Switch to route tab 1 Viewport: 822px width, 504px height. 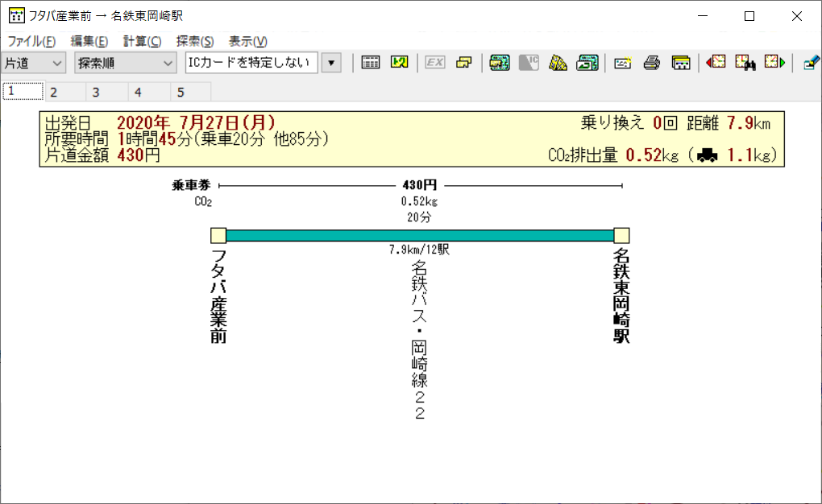pos(23,91)
